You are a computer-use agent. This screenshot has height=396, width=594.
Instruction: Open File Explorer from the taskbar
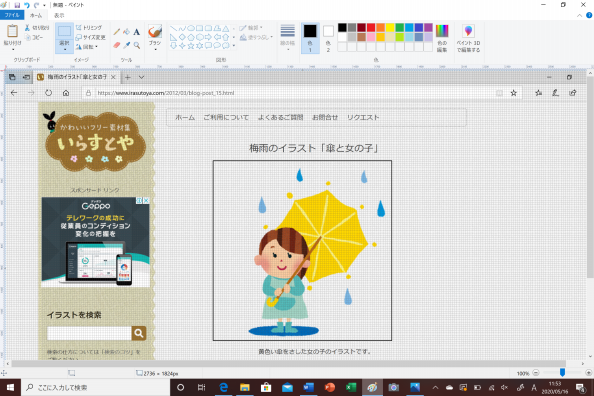click(245, 387)
